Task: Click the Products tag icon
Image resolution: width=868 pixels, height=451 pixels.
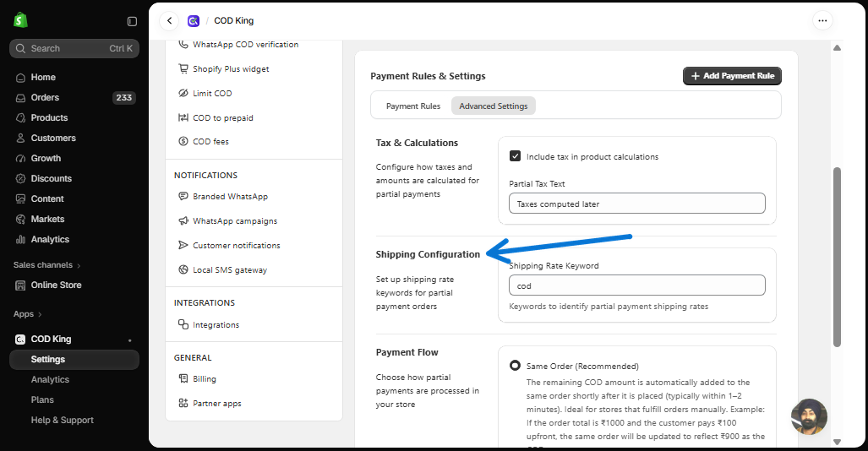Action: (x=20, y=118)
